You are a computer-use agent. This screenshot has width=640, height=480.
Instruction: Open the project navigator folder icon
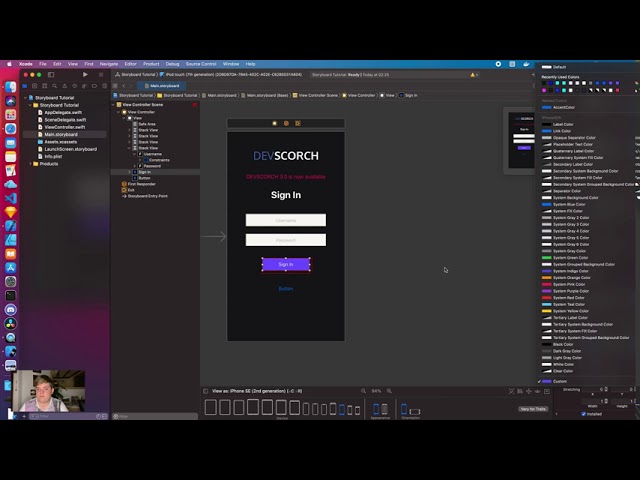tap(24, 86)
